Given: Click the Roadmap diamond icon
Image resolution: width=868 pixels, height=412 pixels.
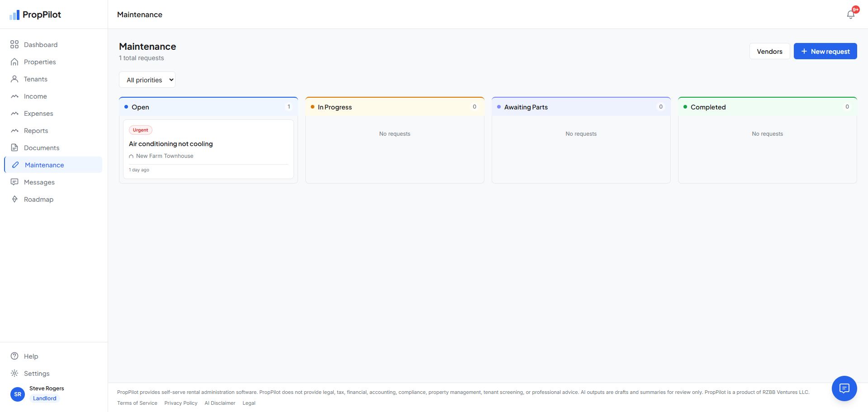Looking at the screenshot, I should (x=14, y=199).
